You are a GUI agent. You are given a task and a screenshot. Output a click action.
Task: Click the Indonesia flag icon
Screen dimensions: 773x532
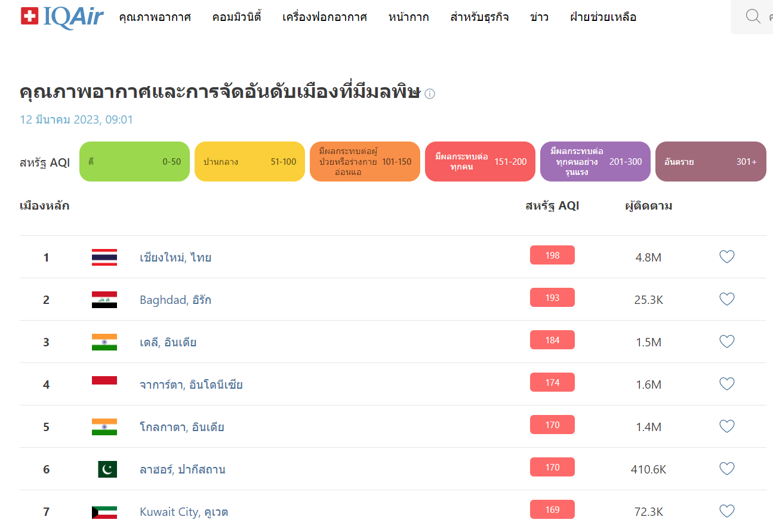(104, 385)
